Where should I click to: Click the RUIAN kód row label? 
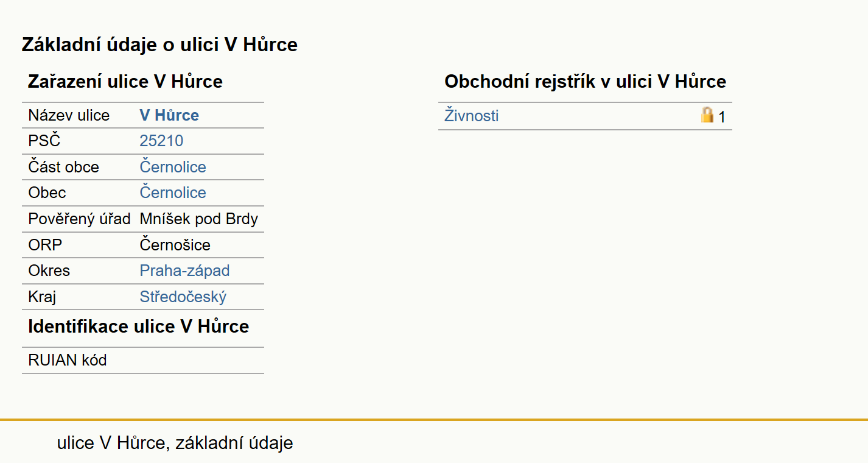click(x=68, y=361)
